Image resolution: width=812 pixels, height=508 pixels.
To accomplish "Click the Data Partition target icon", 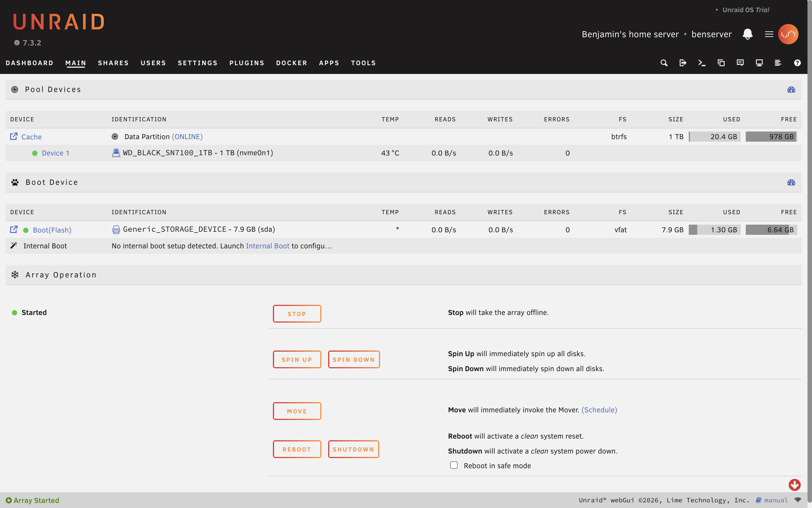I will [x=115, y=136].
